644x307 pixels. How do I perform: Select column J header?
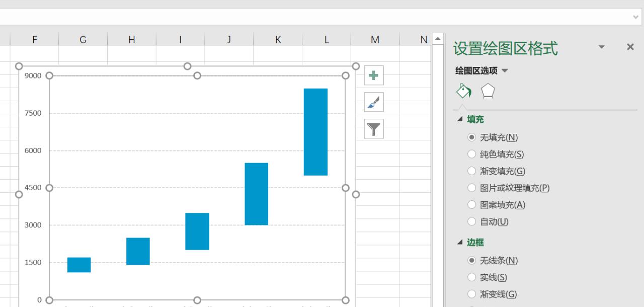pos(229,39)
